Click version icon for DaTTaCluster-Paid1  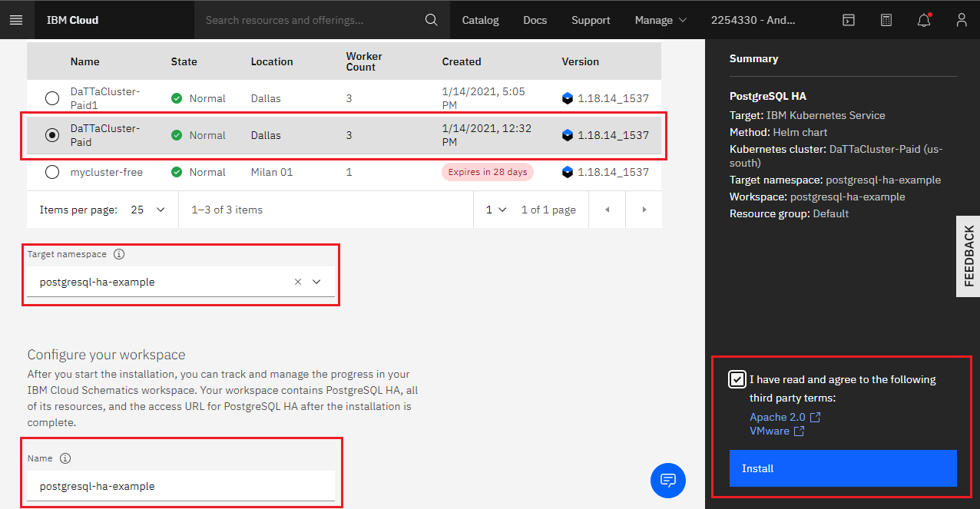pos(568,98)
